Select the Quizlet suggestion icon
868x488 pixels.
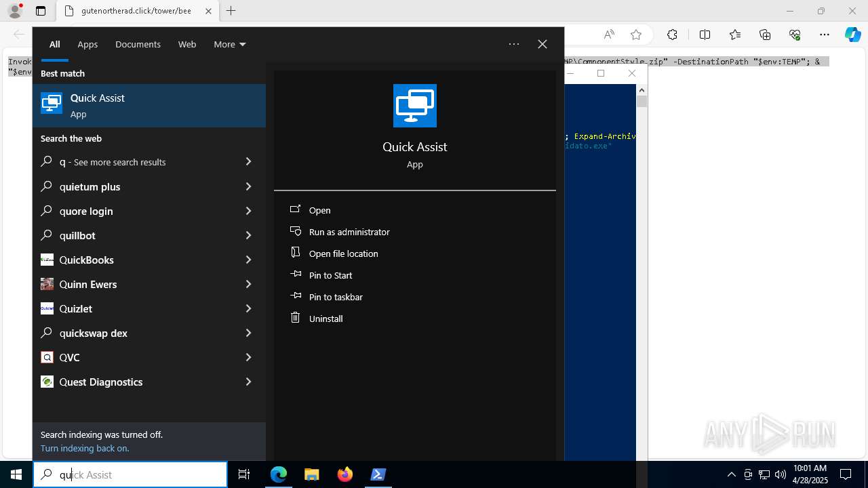tap(47, 308)
